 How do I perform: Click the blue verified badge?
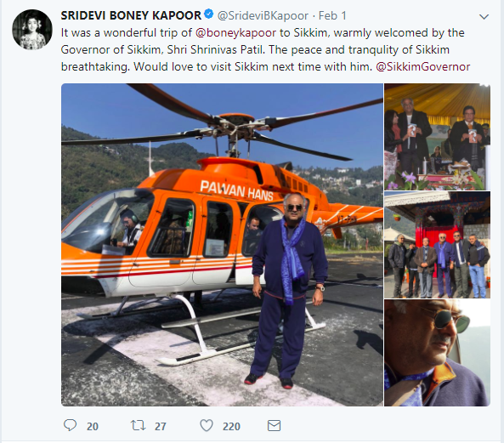(208, 14)
